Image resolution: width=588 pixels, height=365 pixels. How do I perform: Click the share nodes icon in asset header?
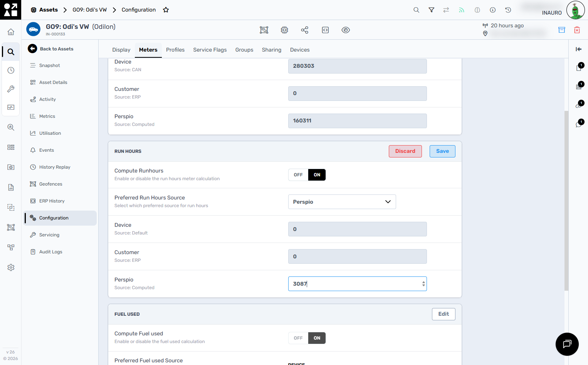pyautogui.click(x=305, y=30)
